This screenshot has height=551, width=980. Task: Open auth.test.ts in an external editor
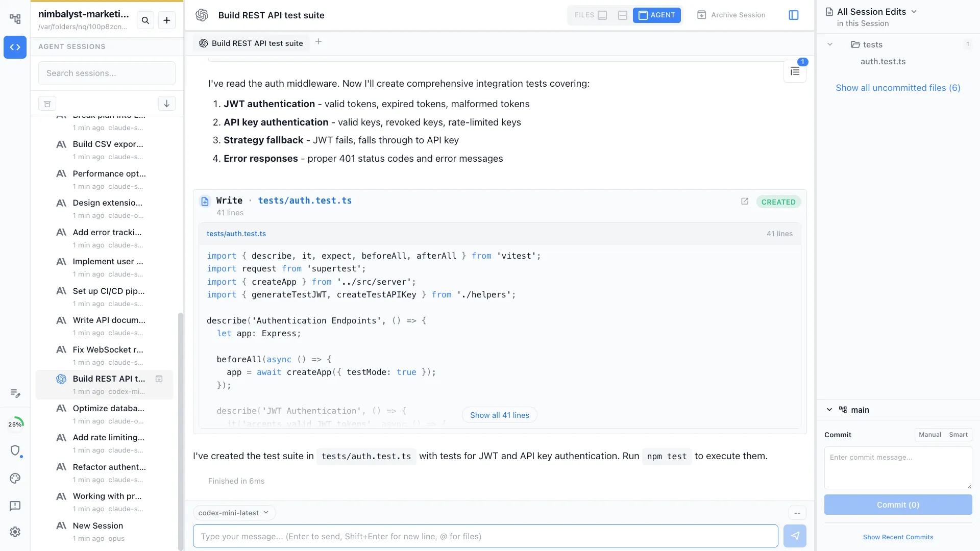pos(744,201)
